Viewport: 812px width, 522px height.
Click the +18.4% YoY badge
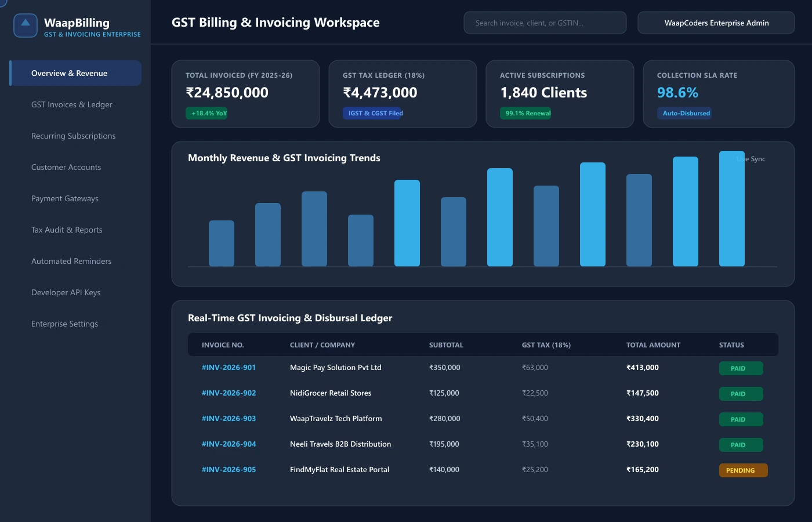pos(206,113)
